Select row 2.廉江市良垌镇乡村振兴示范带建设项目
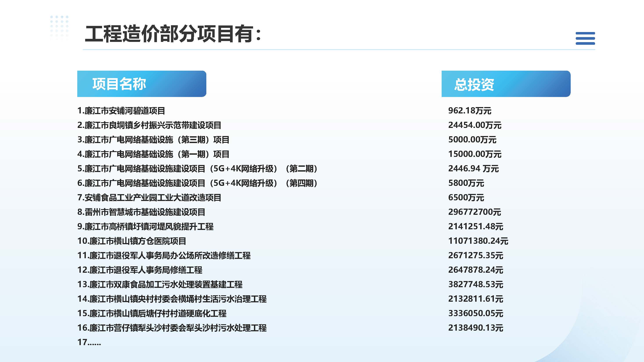This screenshot has height=362, width=644. [149, 125]
